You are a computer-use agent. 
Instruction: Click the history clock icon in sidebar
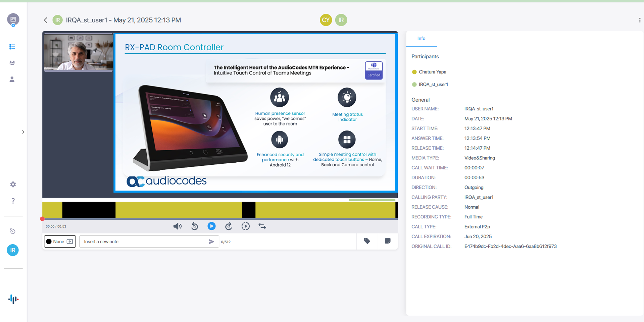coord(12,231)
